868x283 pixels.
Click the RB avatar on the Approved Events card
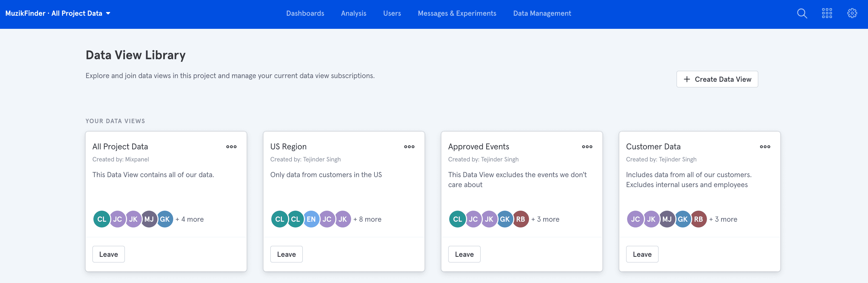pos(521,219)
